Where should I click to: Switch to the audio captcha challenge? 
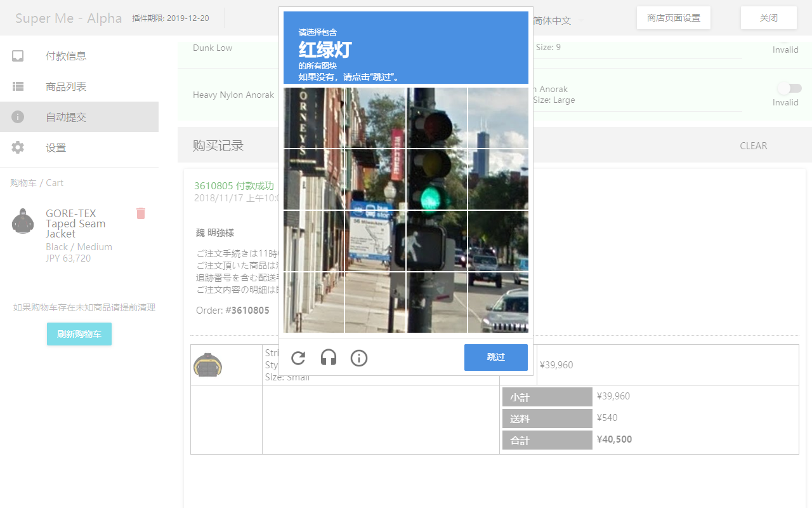329,358
